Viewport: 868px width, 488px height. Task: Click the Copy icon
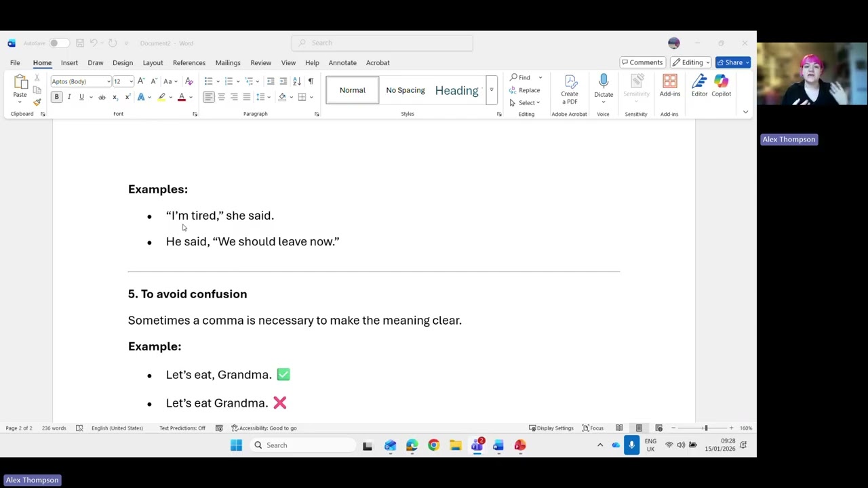point(37,90)
